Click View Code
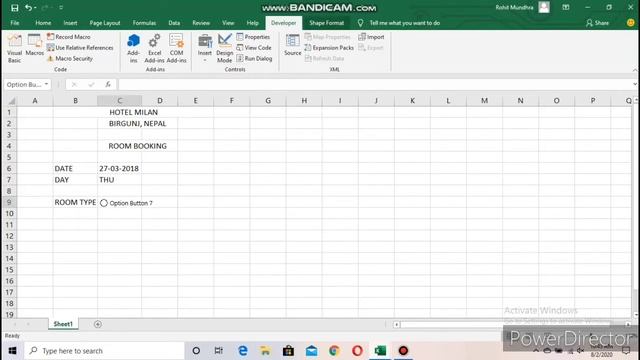The width and height of the screenshot is (640, 360). (x=254, y=48)
